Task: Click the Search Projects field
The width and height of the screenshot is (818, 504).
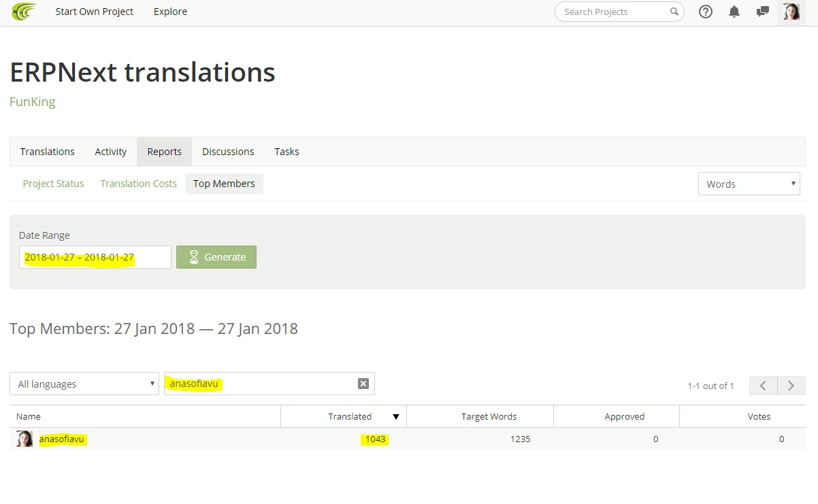Action: (x=620, y=12)
